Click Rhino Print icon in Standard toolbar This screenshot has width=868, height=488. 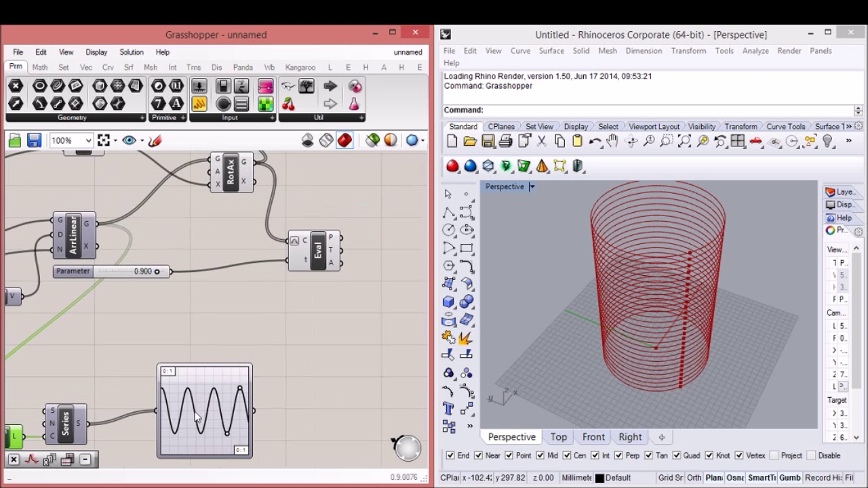[505, 141]
